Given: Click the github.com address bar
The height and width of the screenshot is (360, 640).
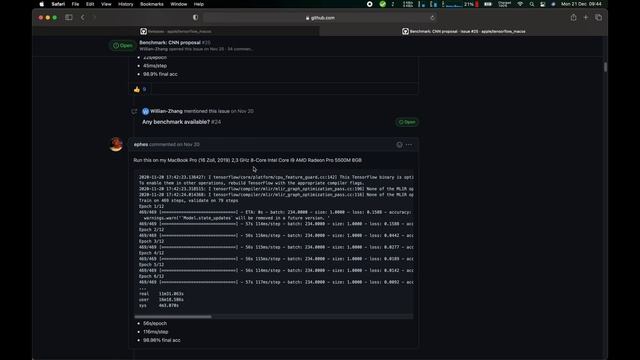Looking at the screenshot, I should (x=320, y=18).
